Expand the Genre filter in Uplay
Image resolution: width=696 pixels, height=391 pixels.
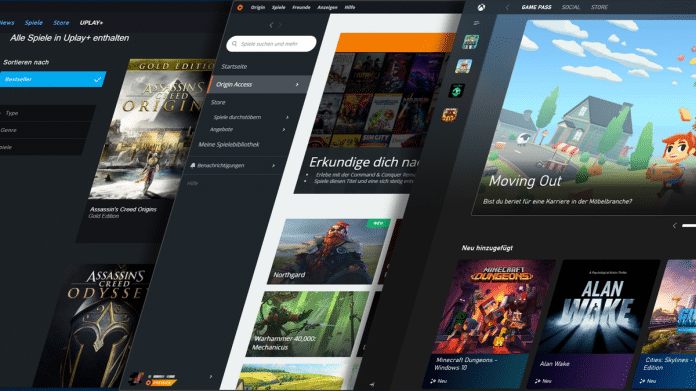pos(44,130)
